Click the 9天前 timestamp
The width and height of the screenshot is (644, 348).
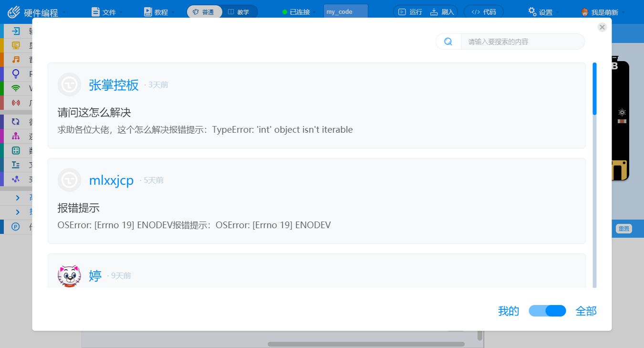click(x=121, y=276)
